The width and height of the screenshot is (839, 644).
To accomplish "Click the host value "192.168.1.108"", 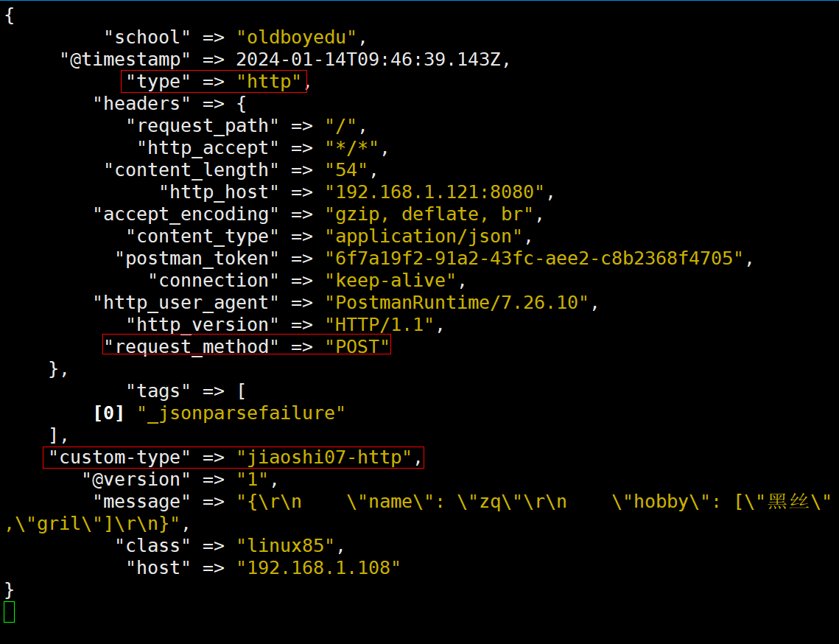I will [x=318, y=568].
